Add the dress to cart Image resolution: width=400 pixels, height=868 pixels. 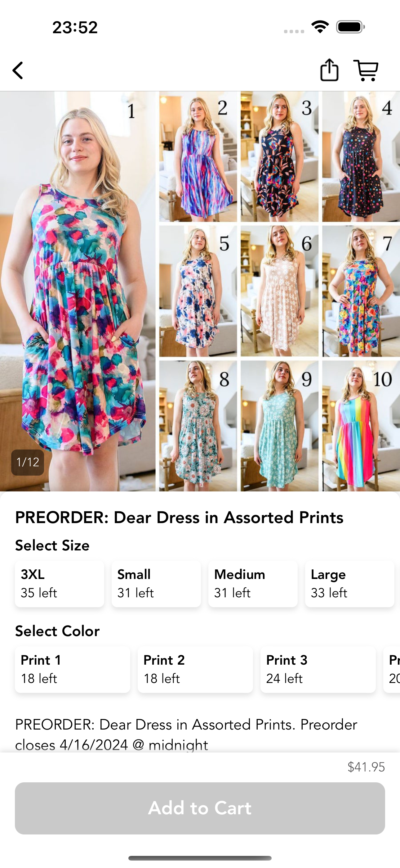click(x=200, y=808)
